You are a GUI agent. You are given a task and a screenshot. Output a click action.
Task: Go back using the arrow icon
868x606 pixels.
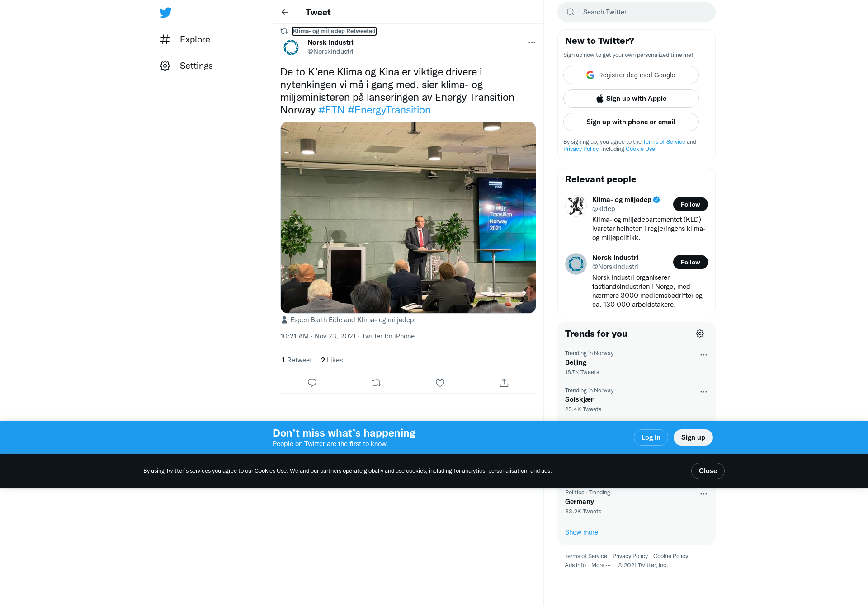[285, 12]
